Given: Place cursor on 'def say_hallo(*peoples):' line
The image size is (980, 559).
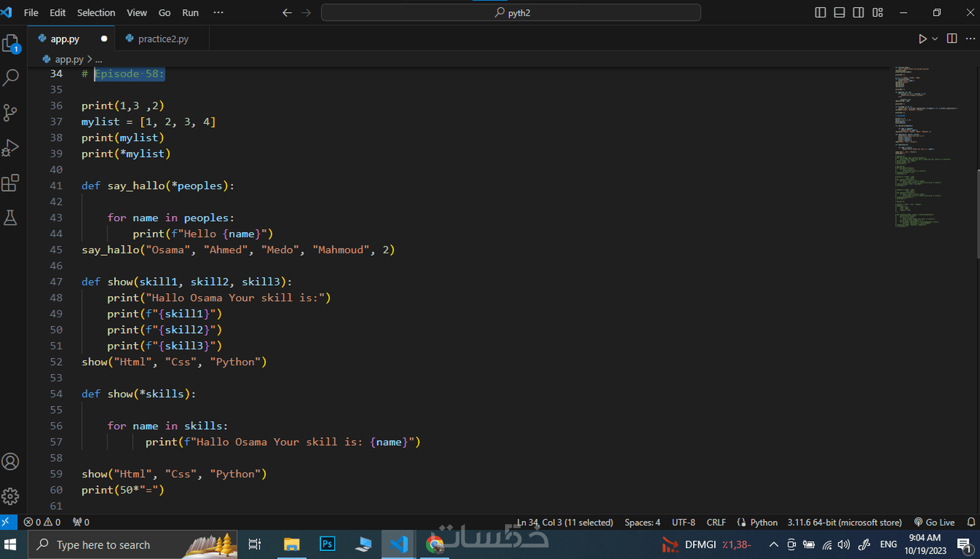Looking at the screenshot, I should pyautogui.click(x=158, y=186).
